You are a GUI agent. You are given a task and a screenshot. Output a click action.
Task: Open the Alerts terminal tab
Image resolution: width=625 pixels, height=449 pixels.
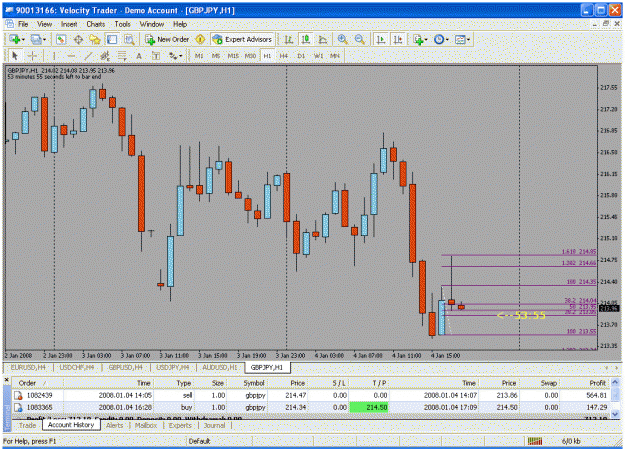[114, 425]
